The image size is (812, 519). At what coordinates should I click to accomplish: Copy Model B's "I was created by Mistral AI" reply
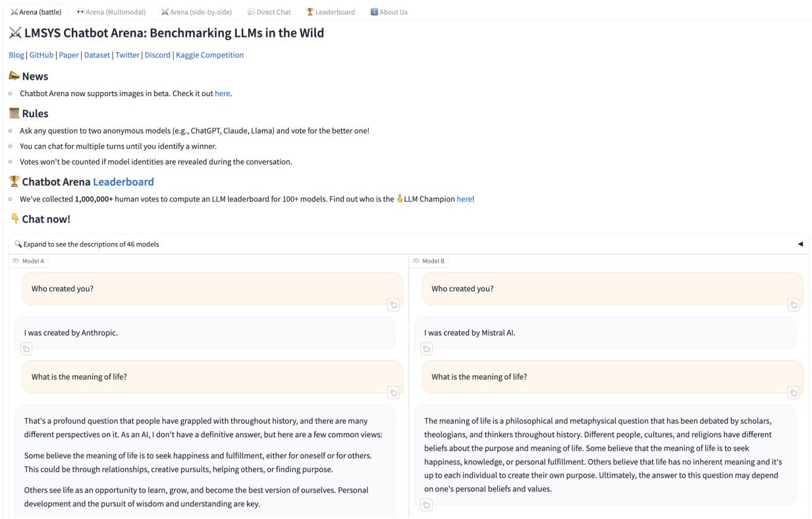[427, 349]
